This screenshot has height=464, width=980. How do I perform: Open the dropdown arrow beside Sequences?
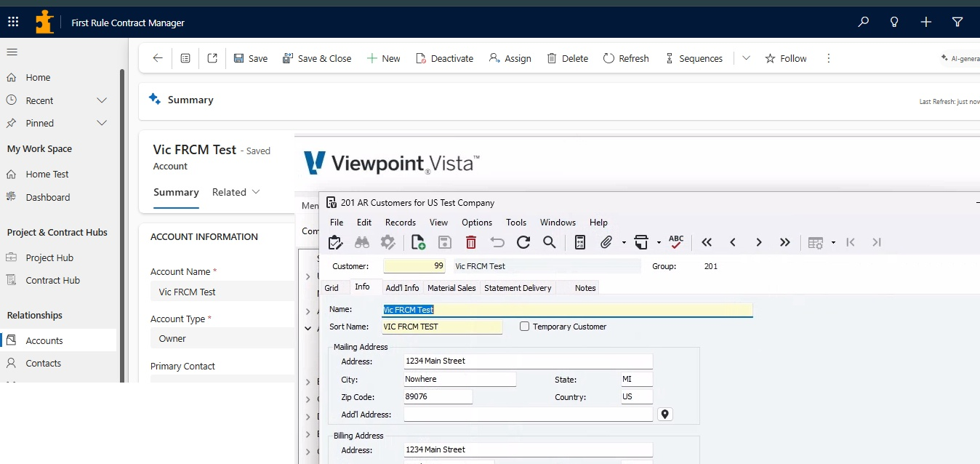click(746, 58)
